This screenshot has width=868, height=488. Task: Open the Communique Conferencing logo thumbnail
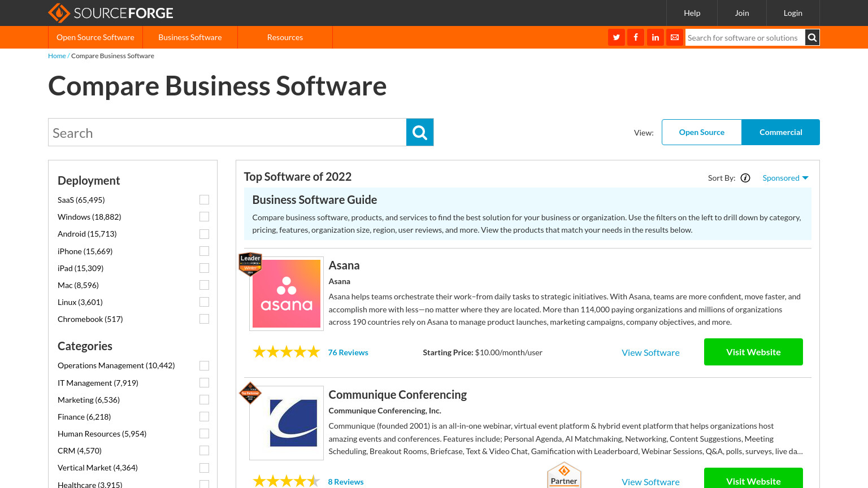coord(287,423)
